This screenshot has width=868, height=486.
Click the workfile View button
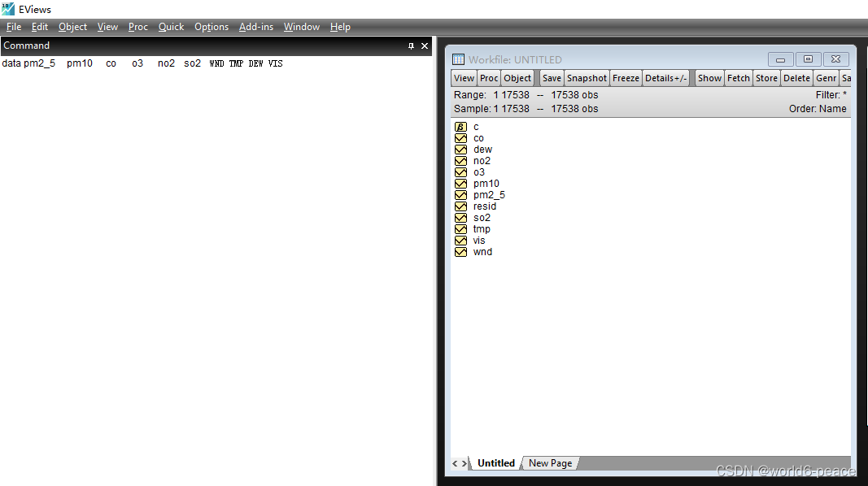pyautogui.click(x=464, y=78)
